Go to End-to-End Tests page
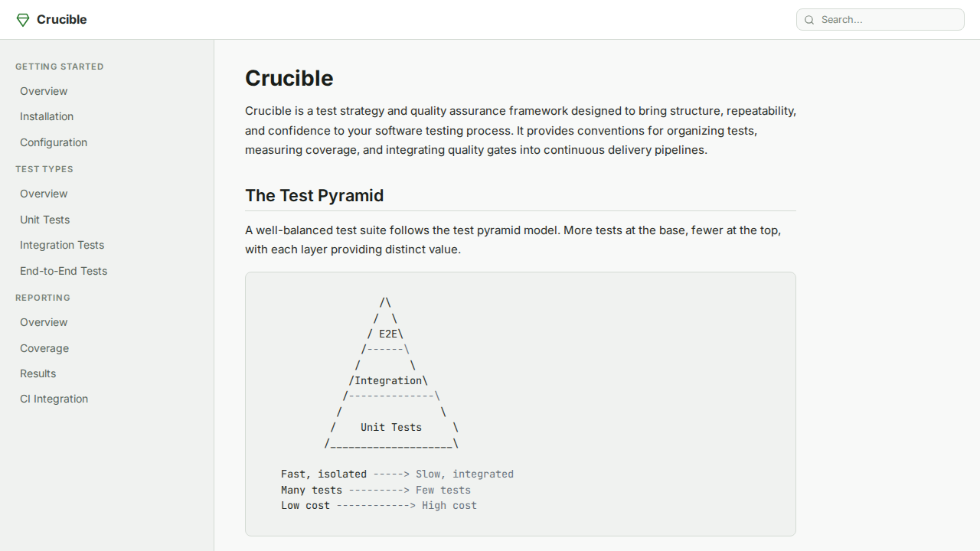The image size is (980, 551). (64, 271)
